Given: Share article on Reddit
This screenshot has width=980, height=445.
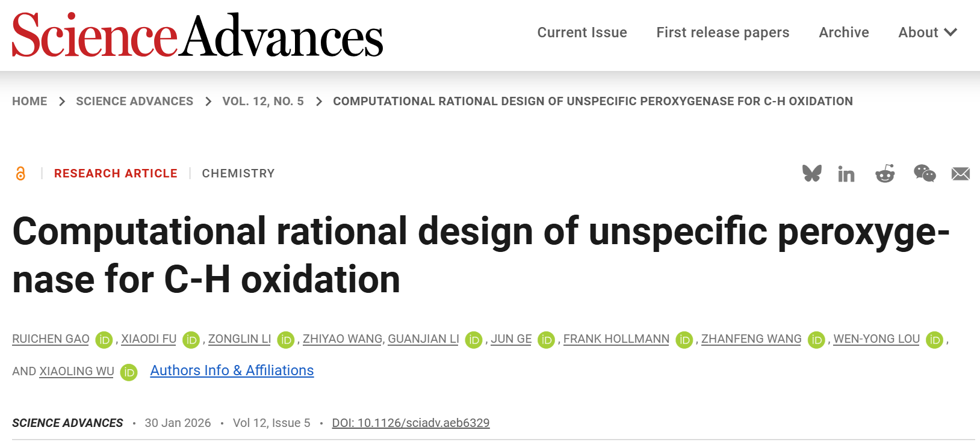Looking at the screenshot, I should click(884, 174).
